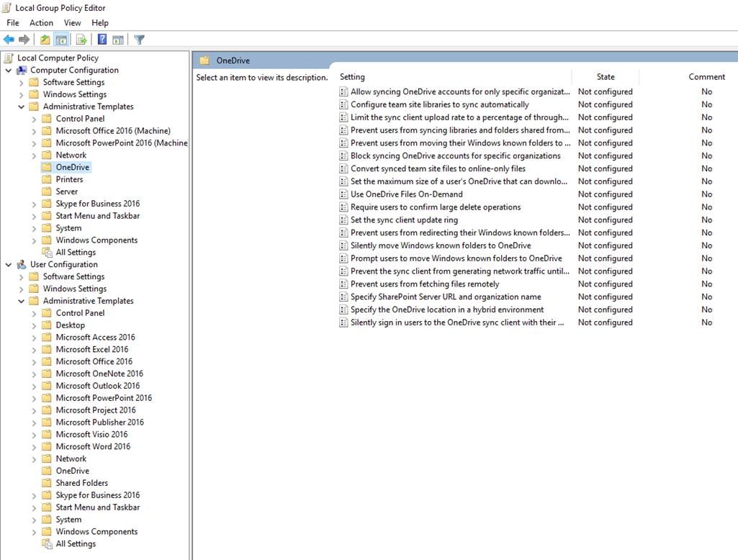Click the Back arrow toolbar icon
Image resolution: width=738 pixels, height=560 pixels.
[9, 40]
